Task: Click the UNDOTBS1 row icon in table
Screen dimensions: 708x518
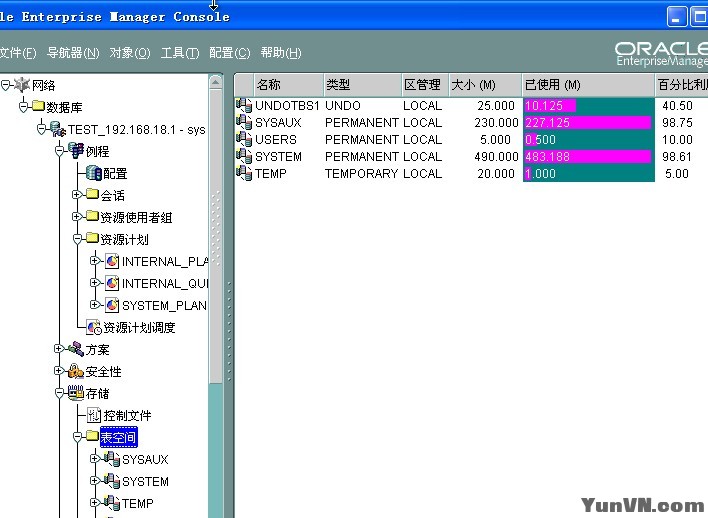Action: tap(244, 105)
